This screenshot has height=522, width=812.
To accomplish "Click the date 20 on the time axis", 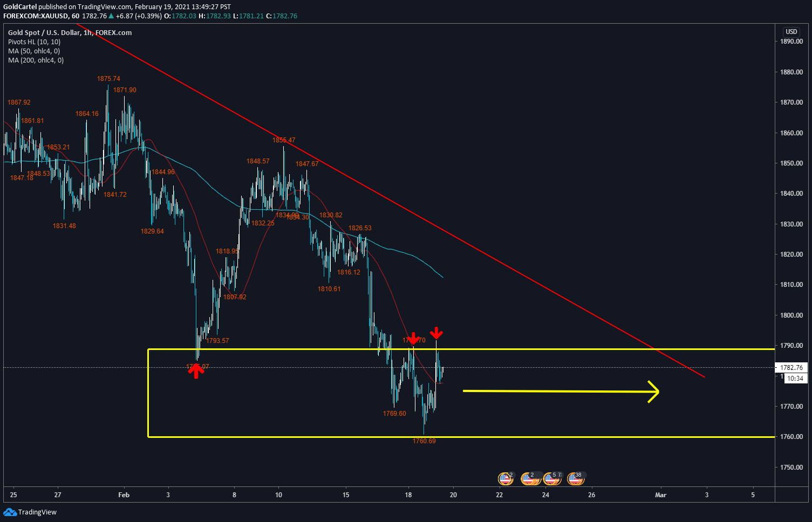I will (453, 495).
